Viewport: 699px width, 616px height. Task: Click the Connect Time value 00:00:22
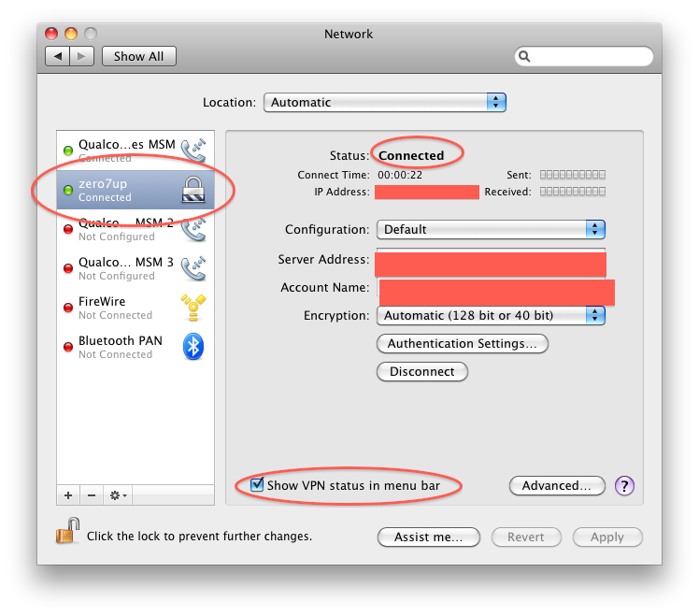[x=400, y=175]
